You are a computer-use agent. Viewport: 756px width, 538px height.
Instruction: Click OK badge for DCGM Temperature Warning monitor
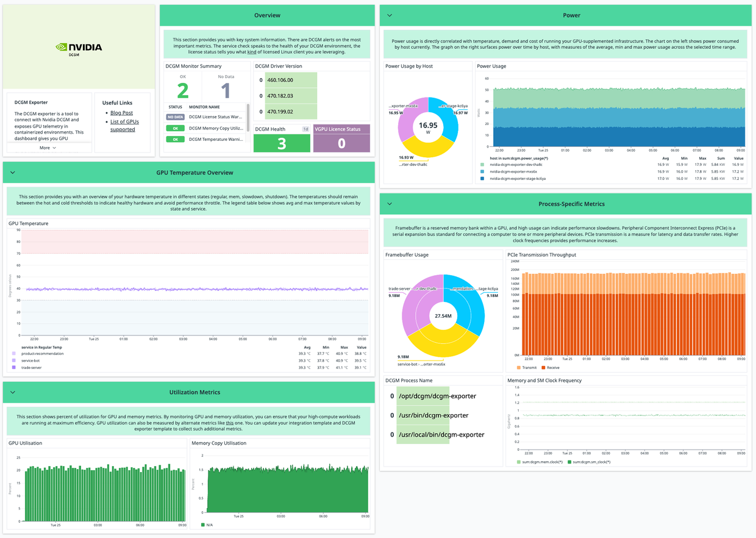click(x=176, y=139)
